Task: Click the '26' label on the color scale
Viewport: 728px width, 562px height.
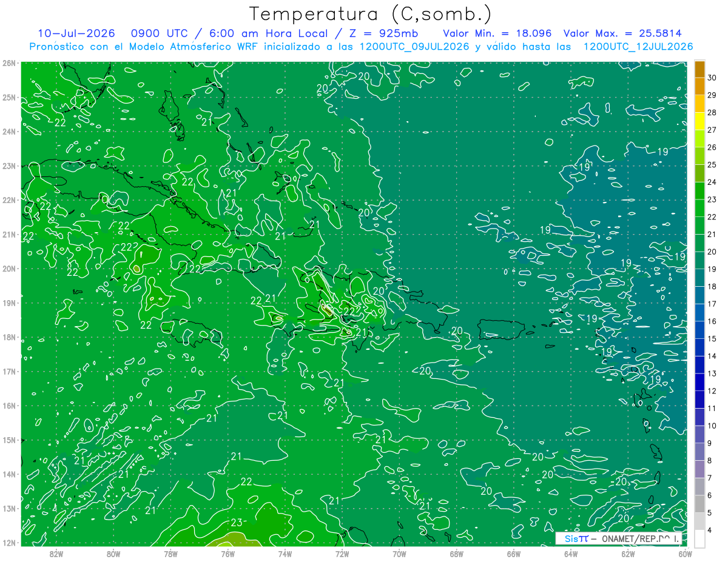Action: click(712, 147)
